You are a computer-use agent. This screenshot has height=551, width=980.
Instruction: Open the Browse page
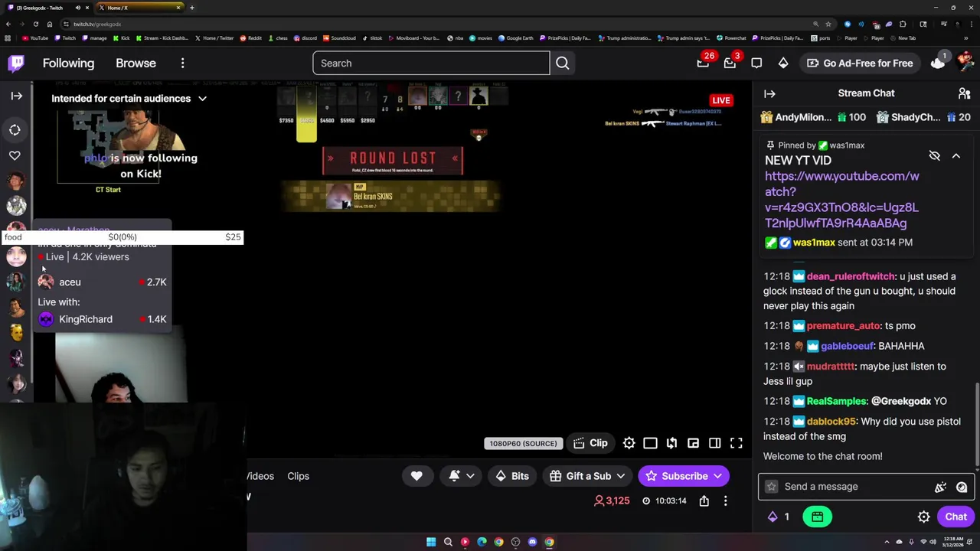pos(136,64)
